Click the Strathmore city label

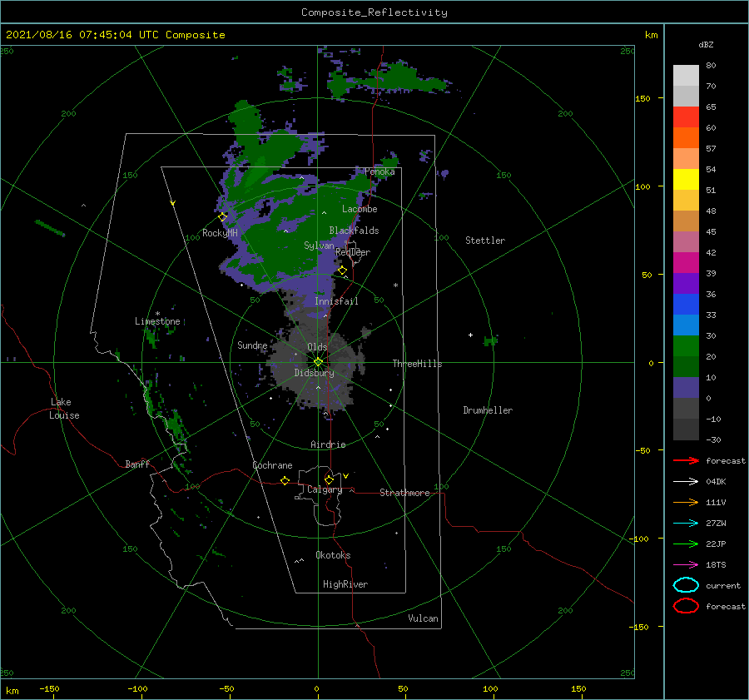click(x=404, y=493)
